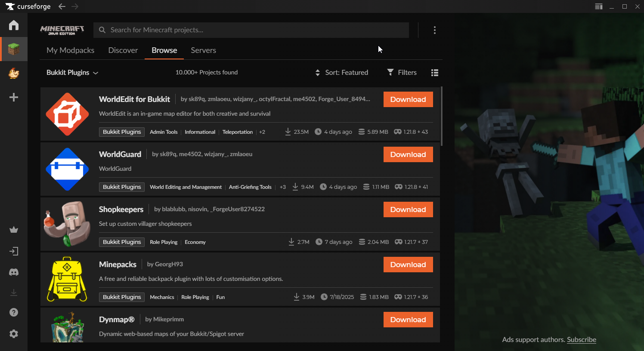Click Minepacks' Bukkit Plugins badge
Image resolution: width=644 pixels, height=351 pixels.
coord(122,297)
